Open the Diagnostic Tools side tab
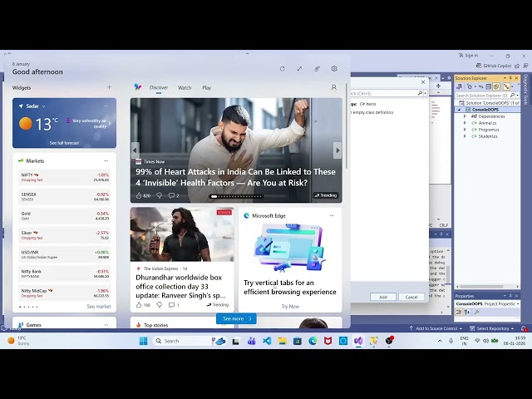The width and height of the screenshot is (532, 399). click(525, 90)
